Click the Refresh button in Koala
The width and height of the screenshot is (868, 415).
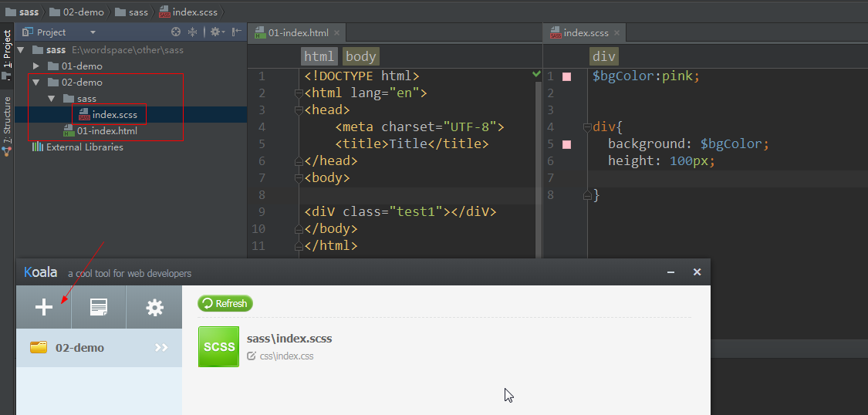pyautogui.click(x=225, y=303)
